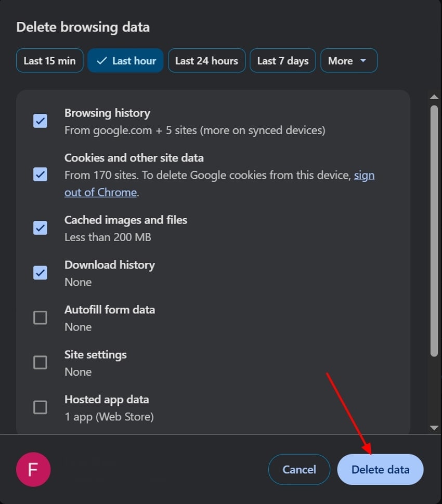This screenshot has width=442, height=504.
Task: Disable Cookies and other site data
Action: coord(40,174)
